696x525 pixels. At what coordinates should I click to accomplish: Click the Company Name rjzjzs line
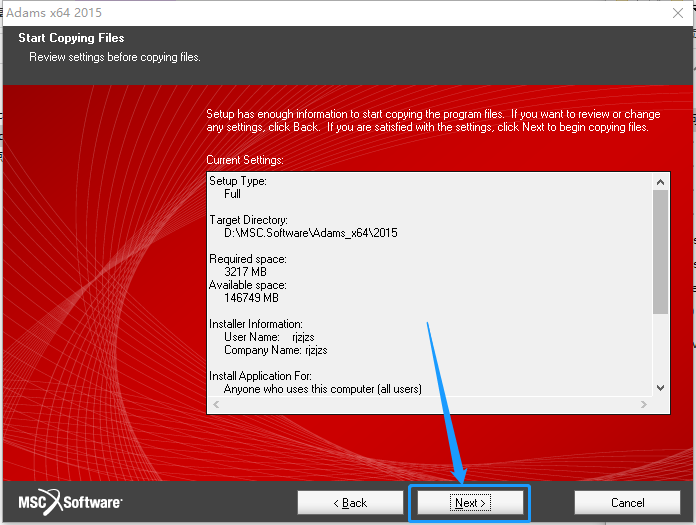point(276,350)
